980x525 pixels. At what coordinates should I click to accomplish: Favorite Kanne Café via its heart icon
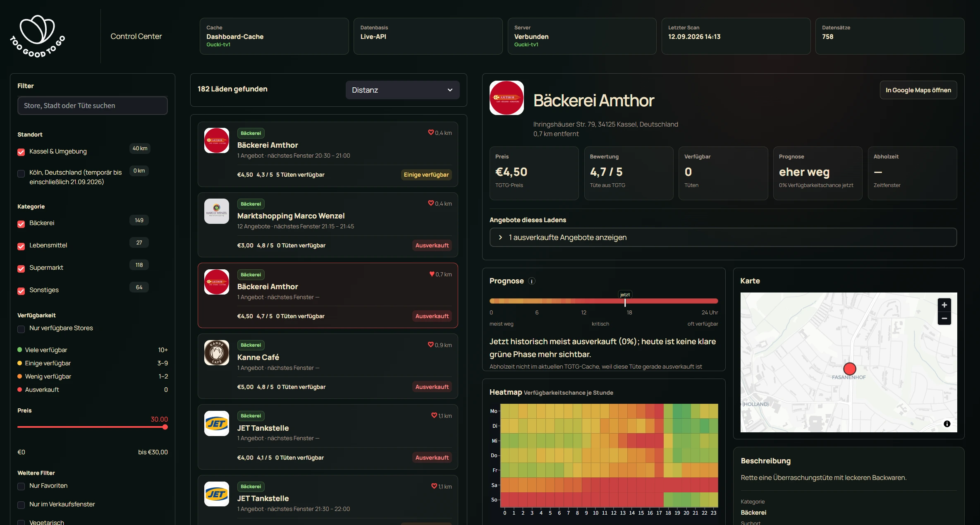tap(430, 345)
